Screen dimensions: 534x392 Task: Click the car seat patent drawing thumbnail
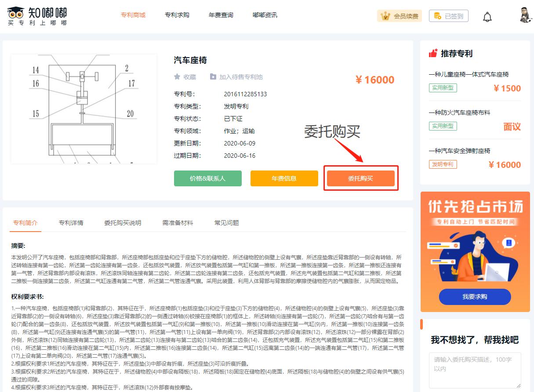click(84, 109)
